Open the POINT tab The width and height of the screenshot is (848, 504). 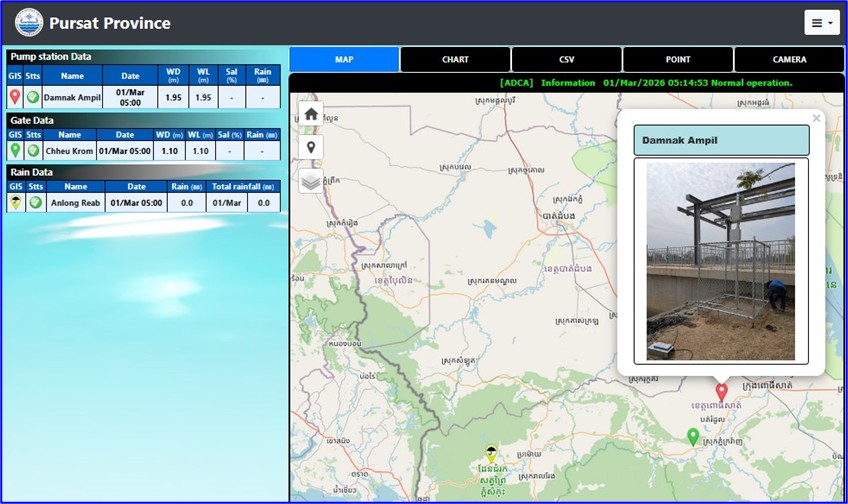(x=678, y=60)
